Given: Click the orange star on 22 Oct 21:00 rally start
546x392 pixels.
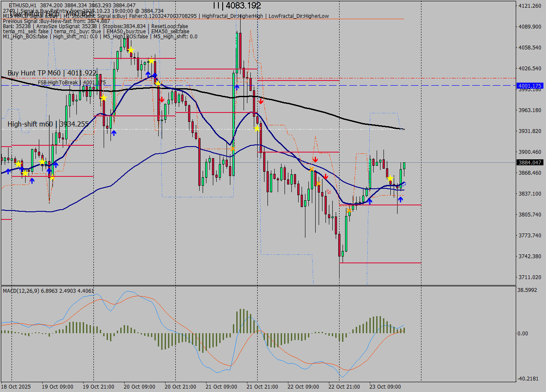Looking at the screenshot, I should click(349, 210).
